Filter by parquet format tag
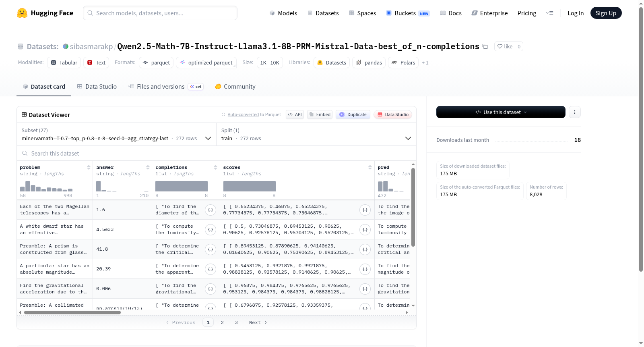Image resolution: width=644 pixels, height=347 pixels. (x=156, y=62)
